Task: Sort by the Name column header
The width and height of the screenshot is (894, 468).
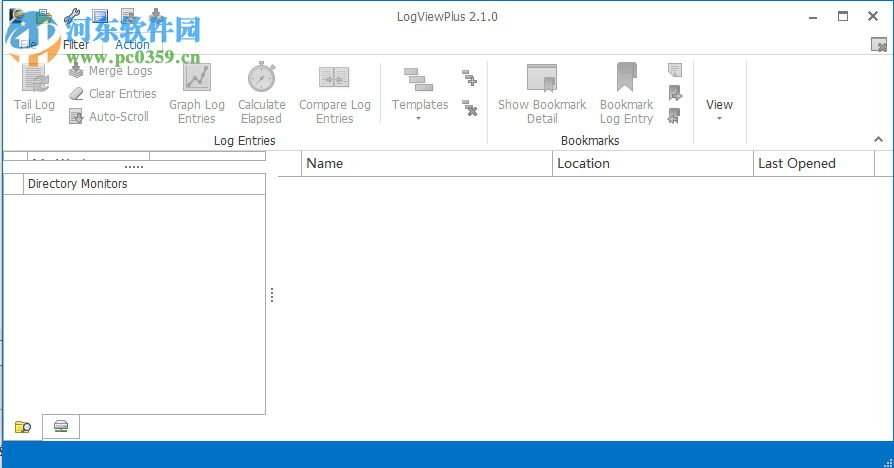Action: [x=426, y=164]
